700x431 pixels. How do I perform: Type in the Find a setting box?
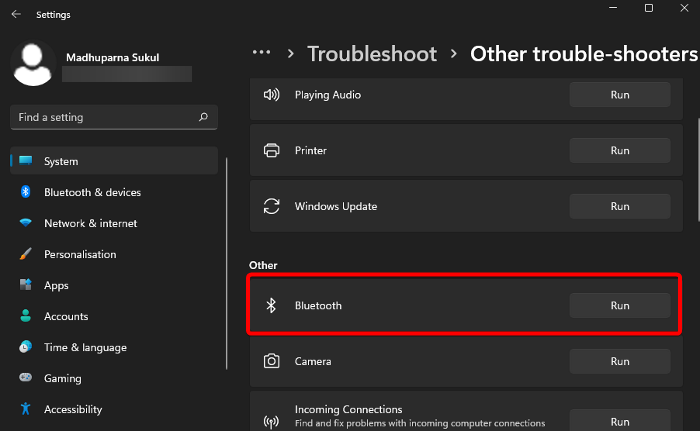click(105, 117)
